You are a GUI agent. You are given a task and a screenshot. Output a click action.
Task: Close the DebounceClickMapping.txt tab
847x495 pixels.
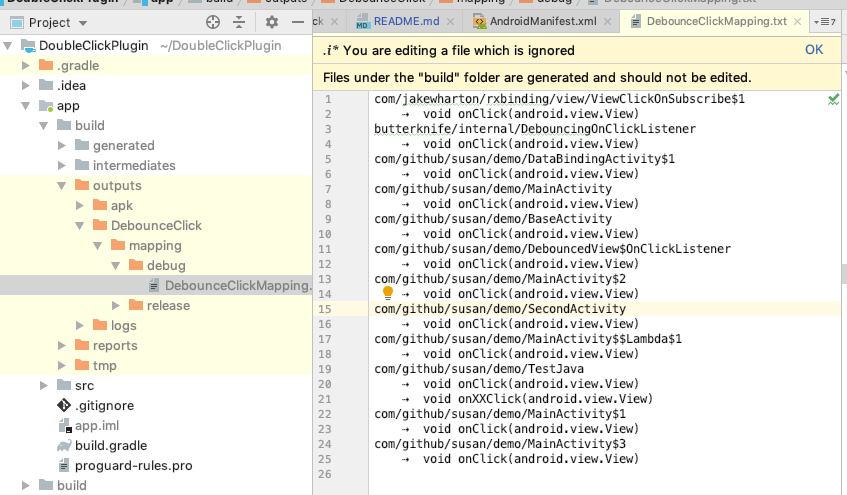click(797, 22)
